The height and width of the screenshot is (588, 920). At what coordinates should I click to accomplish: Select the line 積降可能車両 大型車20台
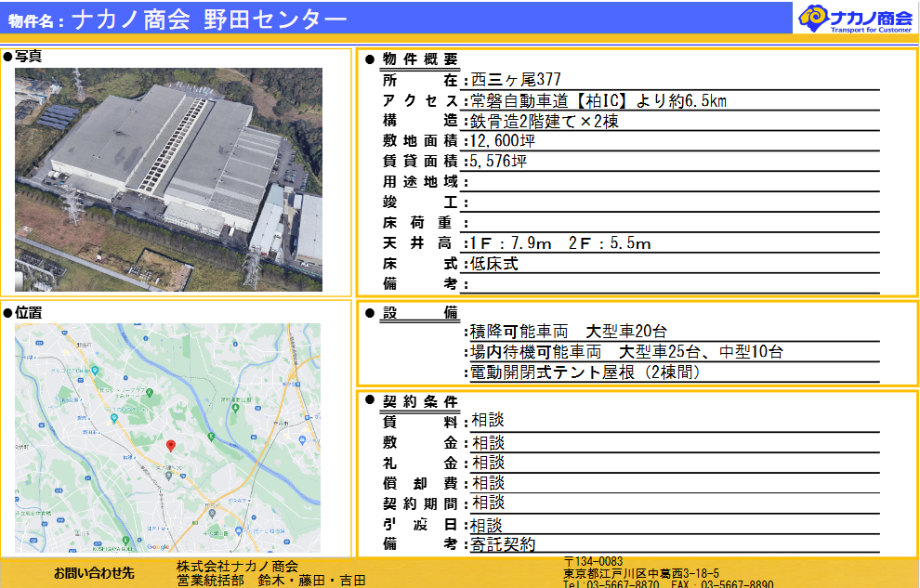pos(569,332)
